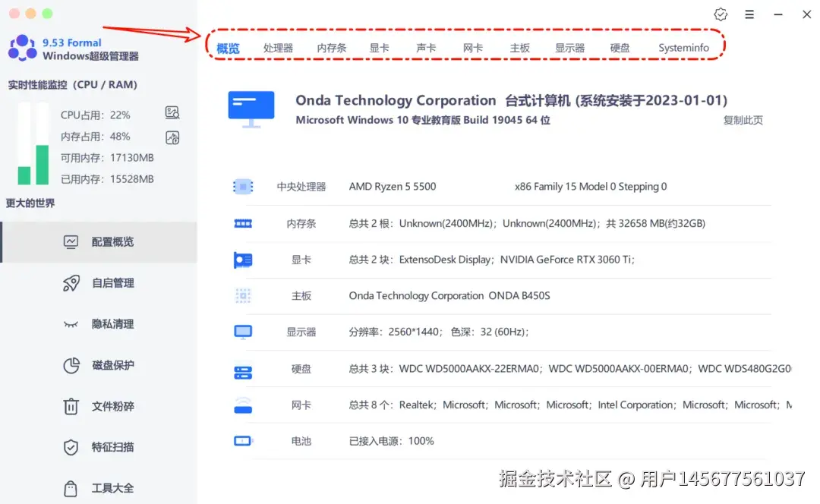
Task: Switch to the Systeminfo tab
Action: tap(683, 48)
